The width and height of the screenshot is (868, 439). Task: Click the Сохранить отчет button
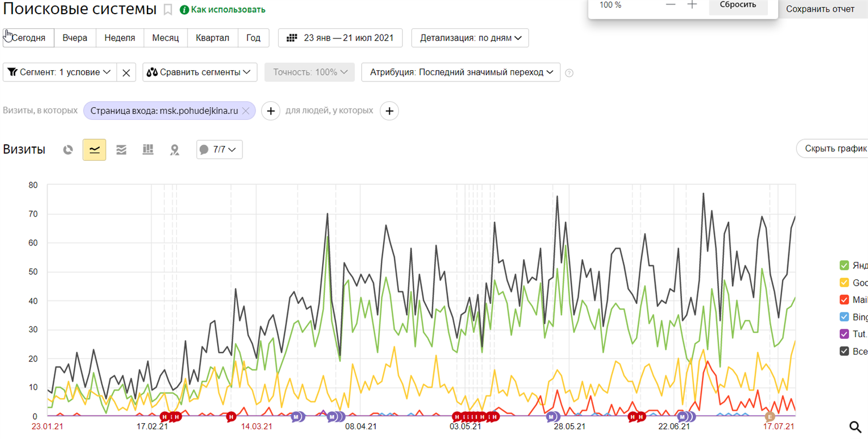(820, 9)
